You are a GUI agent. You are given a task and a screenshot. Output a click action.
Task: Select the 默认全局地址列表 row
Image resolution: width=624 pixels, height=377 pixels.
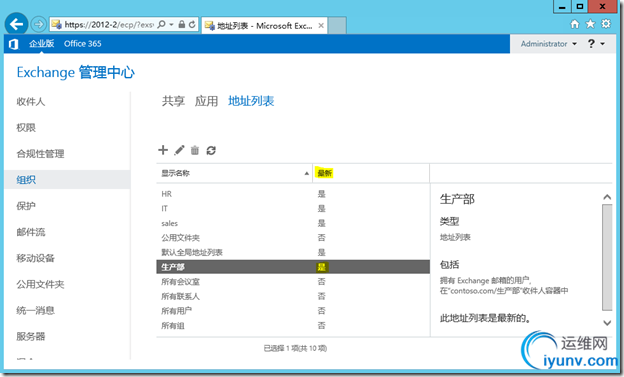click(293, 252)
